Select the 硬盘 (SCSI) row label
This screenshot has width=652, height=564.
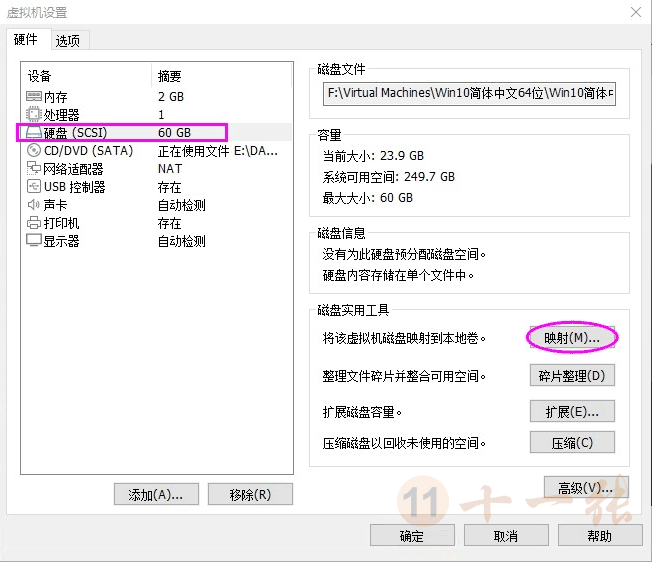click(x=75, y=133)
